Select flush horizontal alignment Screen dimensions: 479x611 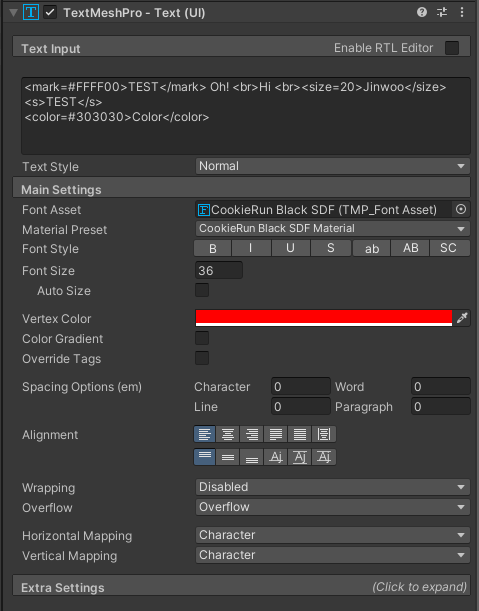(299, 434)
